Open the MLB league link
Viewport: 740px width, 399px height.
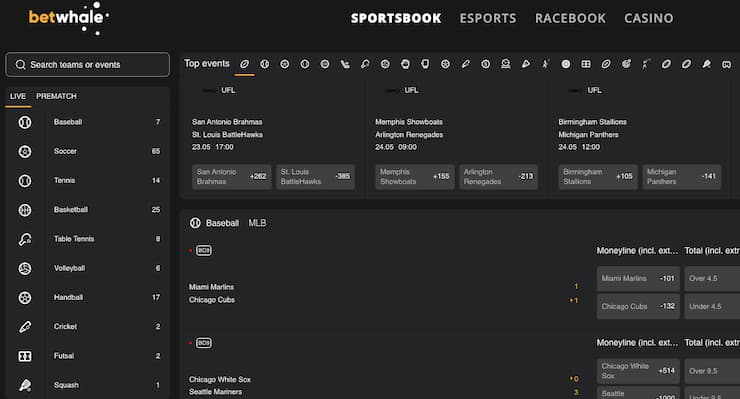point(257,223)
